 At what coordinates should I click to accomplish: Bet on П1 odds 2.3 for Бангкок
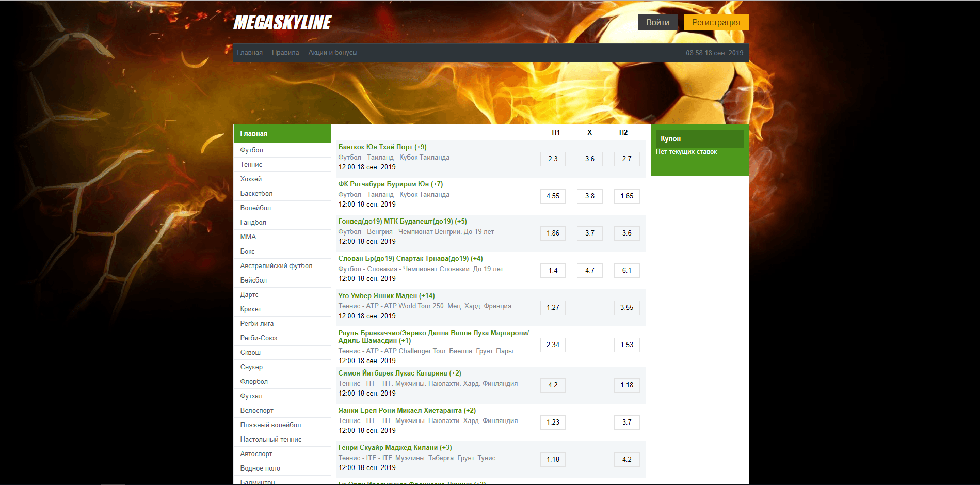tap(553, 159)
